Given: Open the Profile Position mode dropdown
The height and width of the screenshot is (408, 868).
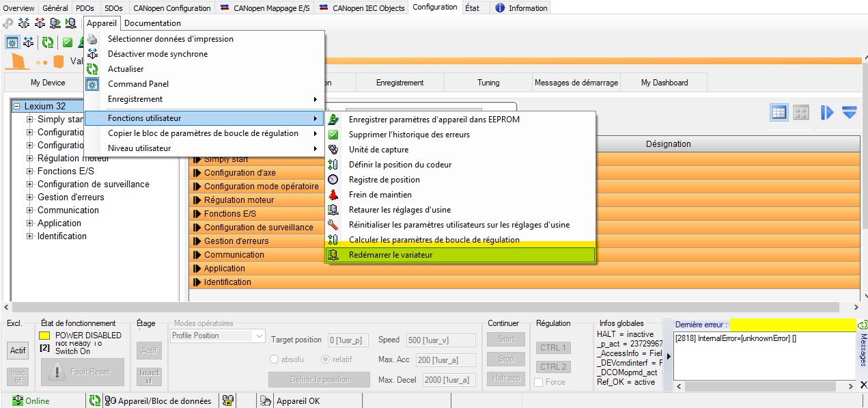Looking at the screenshot, I should point(259,336).
